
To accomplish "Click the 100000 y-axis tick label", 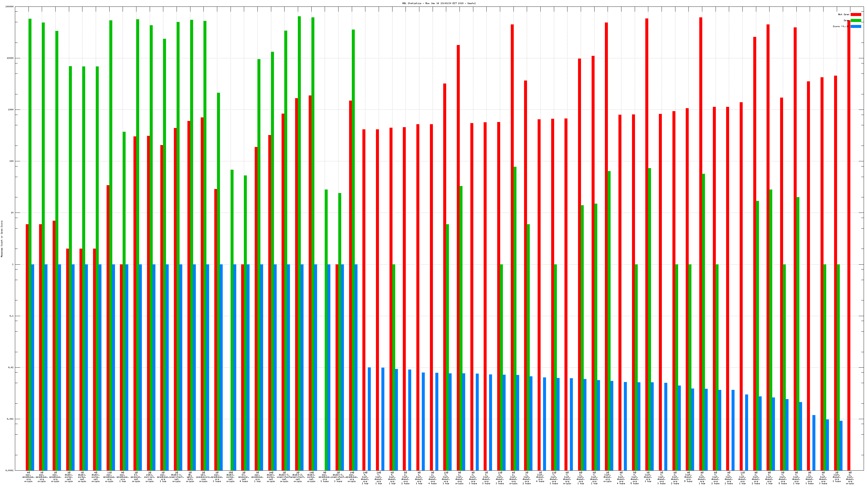I will [10, 7].
